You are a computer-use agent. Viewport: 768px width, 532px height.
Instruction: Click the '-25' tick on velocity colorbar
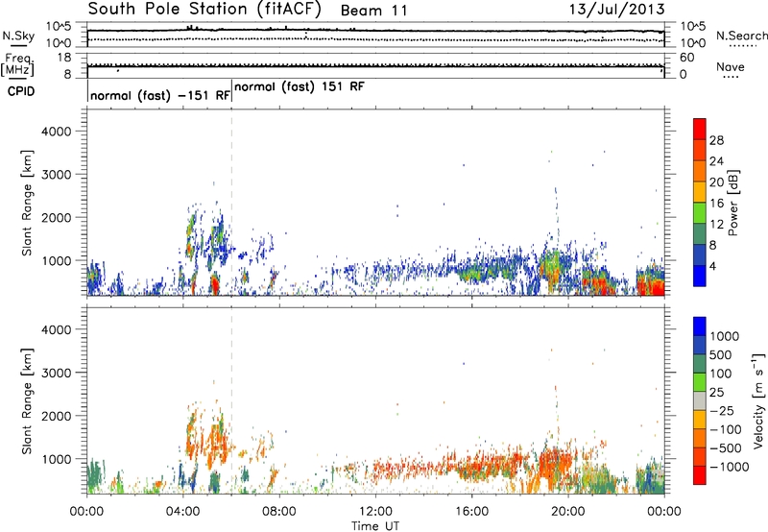tap(723, 410)
